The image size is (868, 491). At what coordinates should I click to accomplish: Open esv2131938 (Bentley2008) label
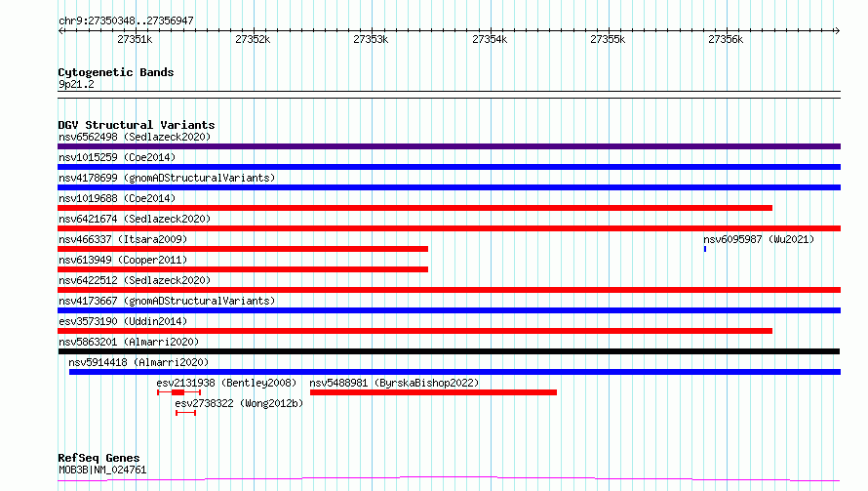(x=226, y=383)
